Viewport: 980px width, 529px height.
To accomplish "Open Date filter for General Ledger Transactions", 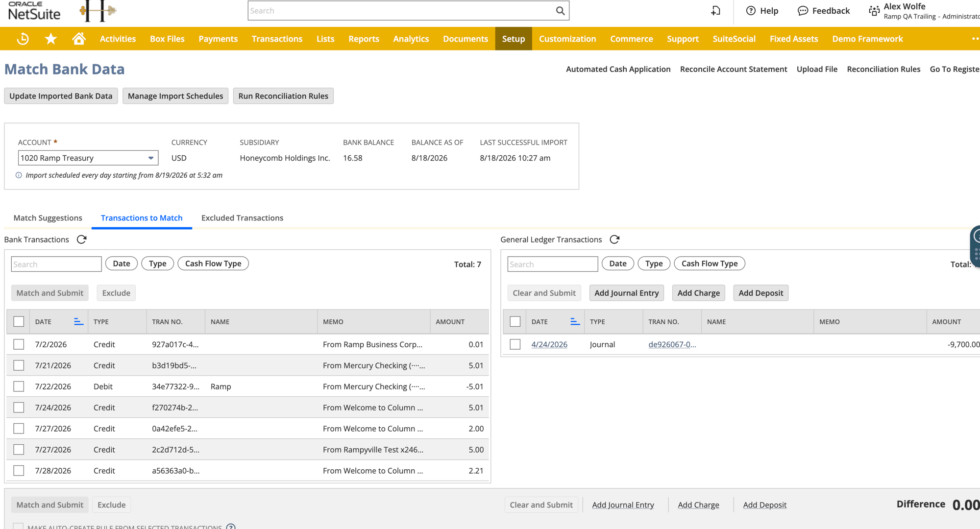I will pos(618,264).
